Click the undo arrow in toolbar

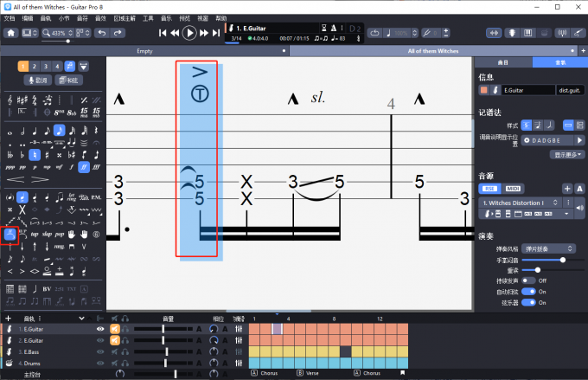click(103, 33)
